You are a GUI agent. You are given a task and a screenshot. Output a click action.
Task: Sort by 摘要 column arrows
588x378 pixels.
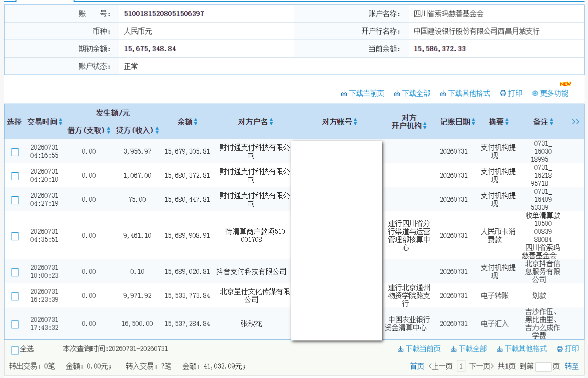(x=507, y=122)
